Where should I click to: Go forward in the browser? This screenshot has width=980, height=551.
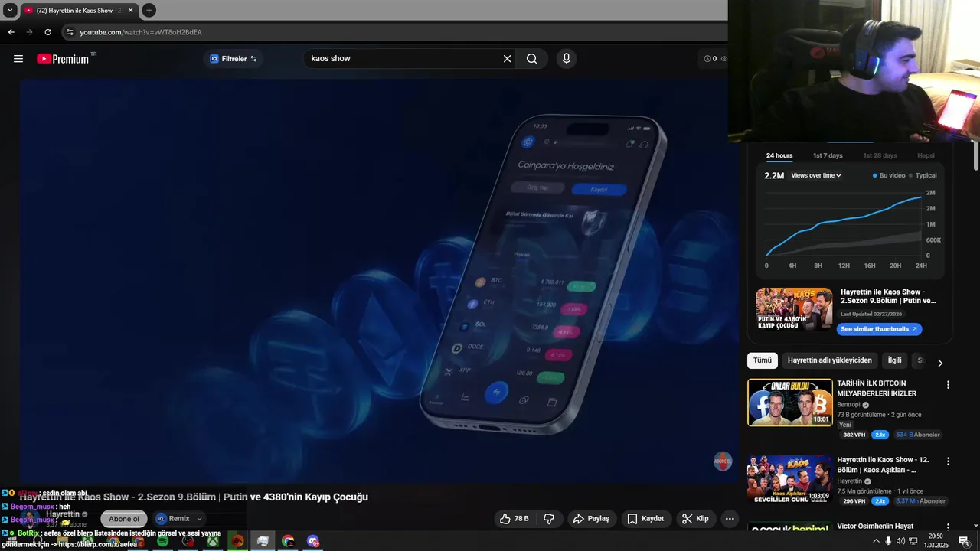coord(30,32)
